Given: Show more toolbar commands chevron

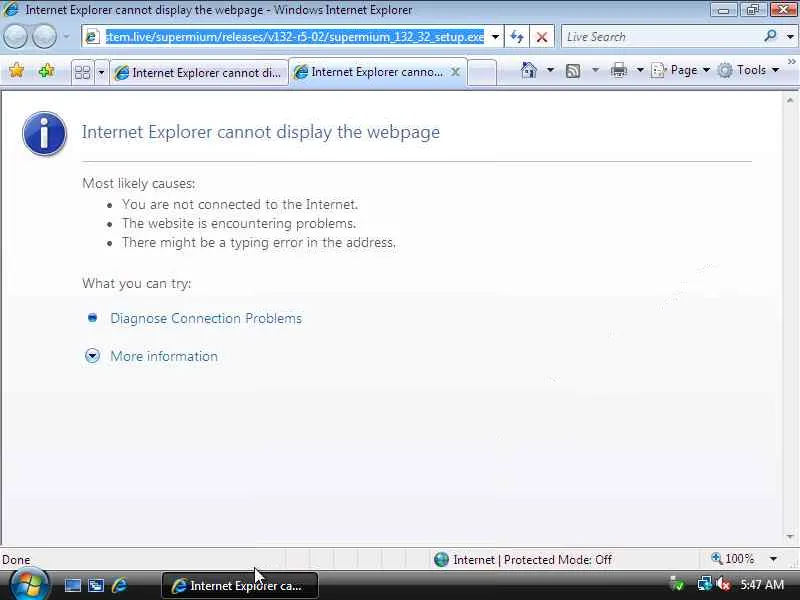Looking at the screenshot, I should tap(791, 62).
